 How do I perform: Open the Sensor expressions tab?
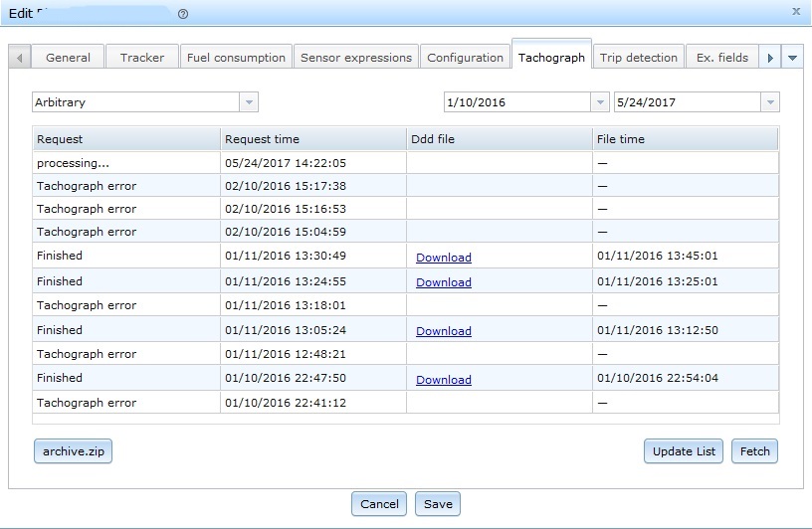[x=356, y=58]
